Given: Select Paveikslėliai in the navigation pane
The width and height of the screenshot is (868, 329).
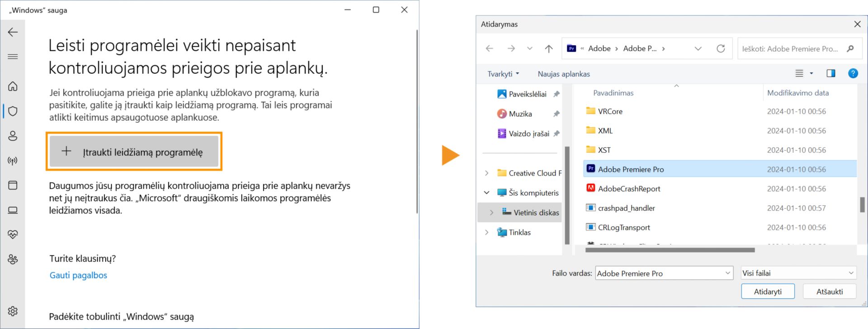Looking at the screenshot, I should pyautogui.click(x=528, y=94).
